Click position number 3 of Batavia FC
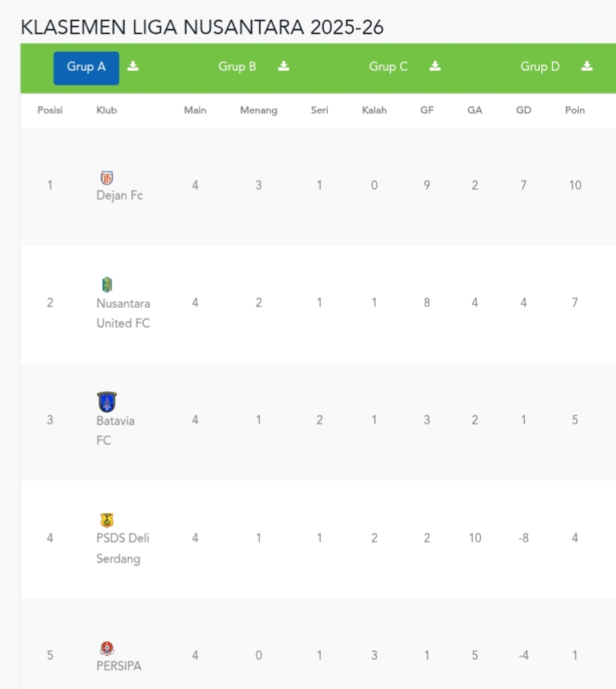616x689 pixels. 50,420
